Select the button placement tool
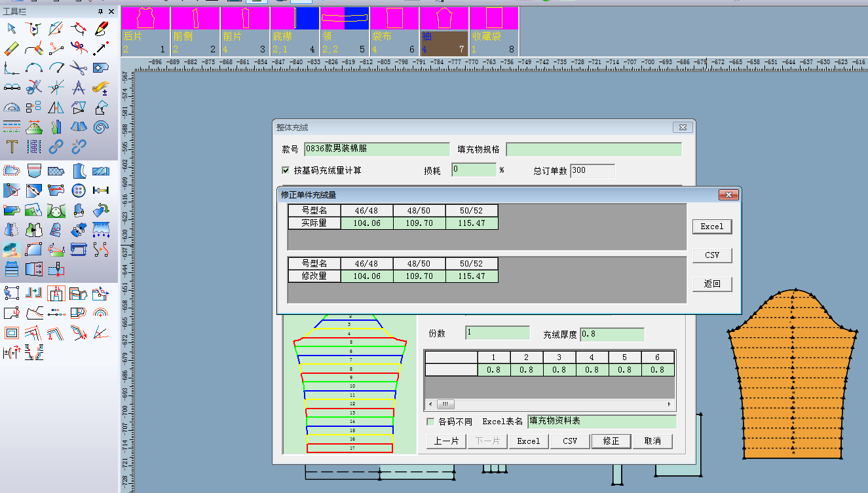The width and height of the screenshot is (868, 493). [79, 190]
